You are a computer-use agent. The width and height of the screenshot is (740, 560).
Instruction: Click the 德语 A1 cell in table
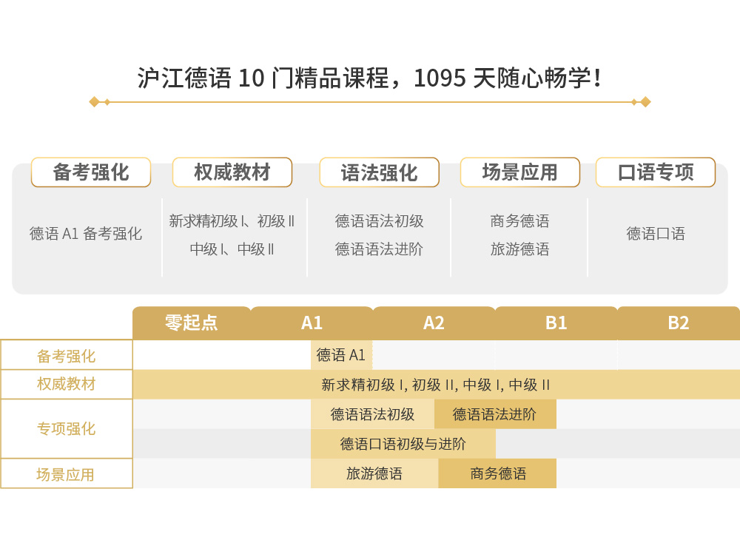(x=341, y=355)
